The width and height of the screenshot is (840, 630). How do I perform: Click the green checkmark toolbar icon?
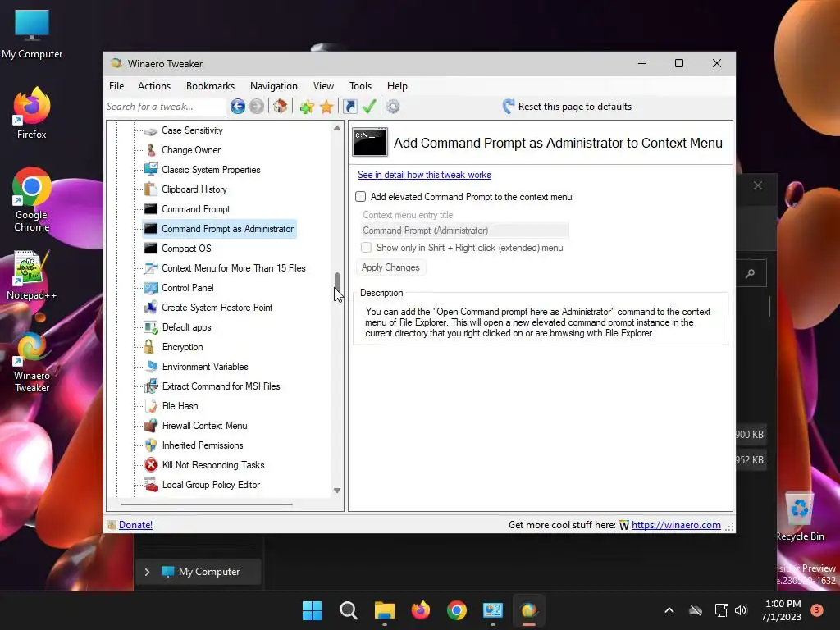point(369,107)
